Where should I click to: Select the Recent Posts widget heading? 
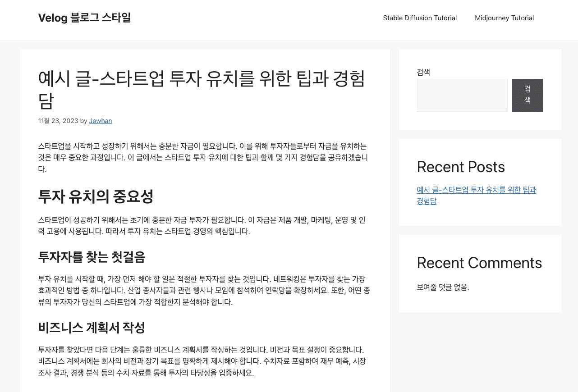click(x=460, y=167)
